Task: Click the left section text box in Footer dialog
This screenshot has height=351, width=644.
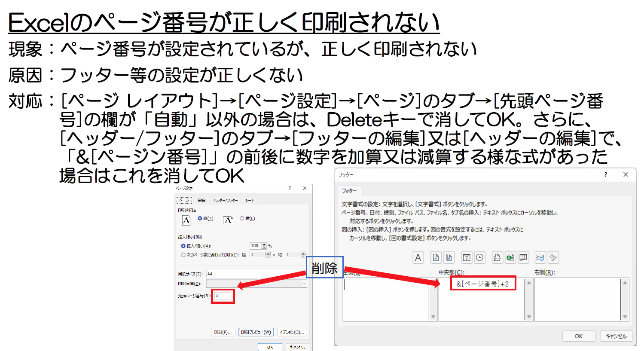Action: (x=386, y=299)
